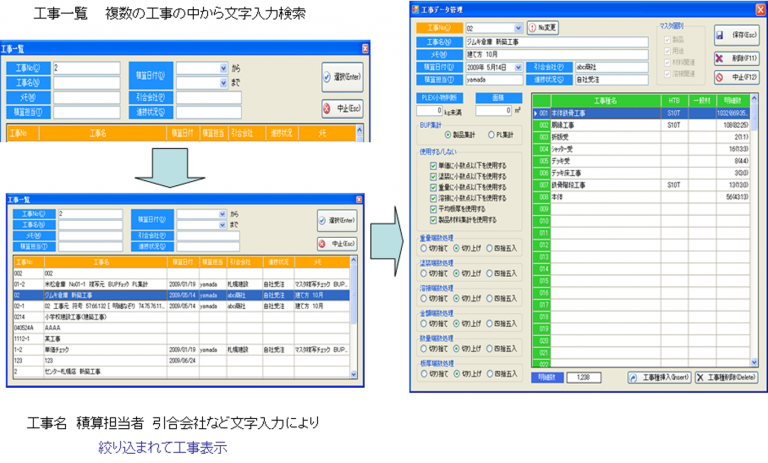
Task: Select the PL集計 radio button
Action: point(491,135)
